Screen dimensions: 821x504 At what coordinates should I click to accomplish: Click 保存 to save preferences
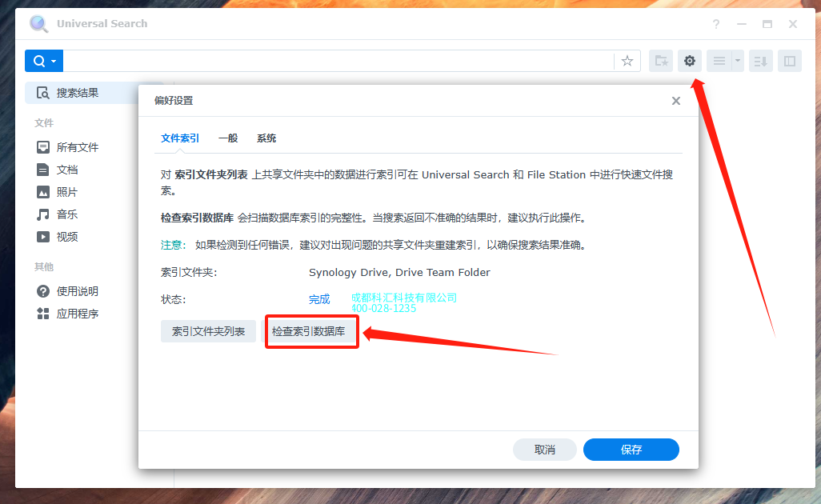tap(631, 450)
